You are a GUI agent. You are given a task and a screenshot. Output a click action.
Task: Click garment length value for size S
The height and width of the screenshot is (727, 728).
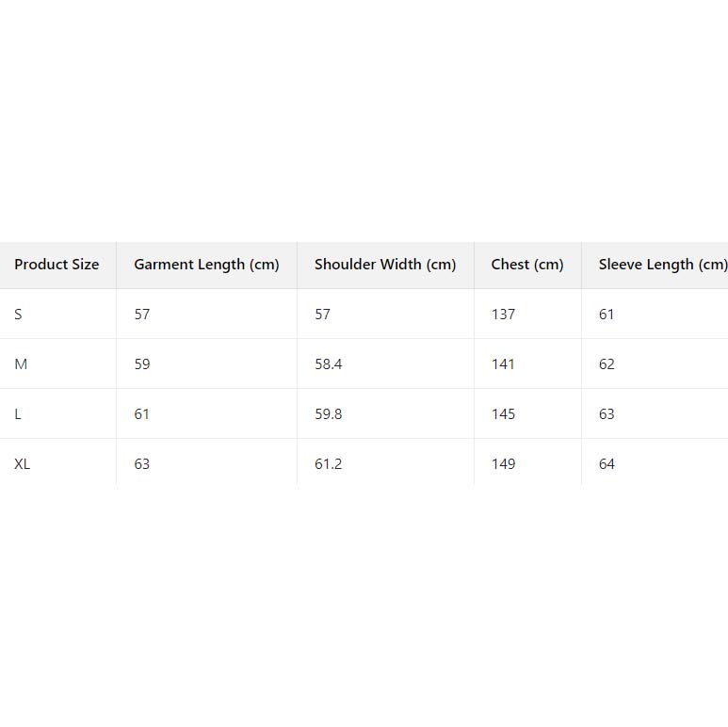(x=142, y=315)
